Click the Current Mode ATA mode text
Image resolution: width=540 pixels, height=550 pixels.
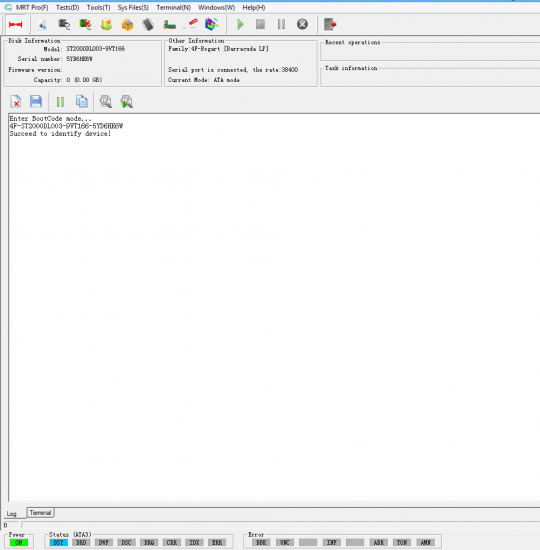[204, 80]
